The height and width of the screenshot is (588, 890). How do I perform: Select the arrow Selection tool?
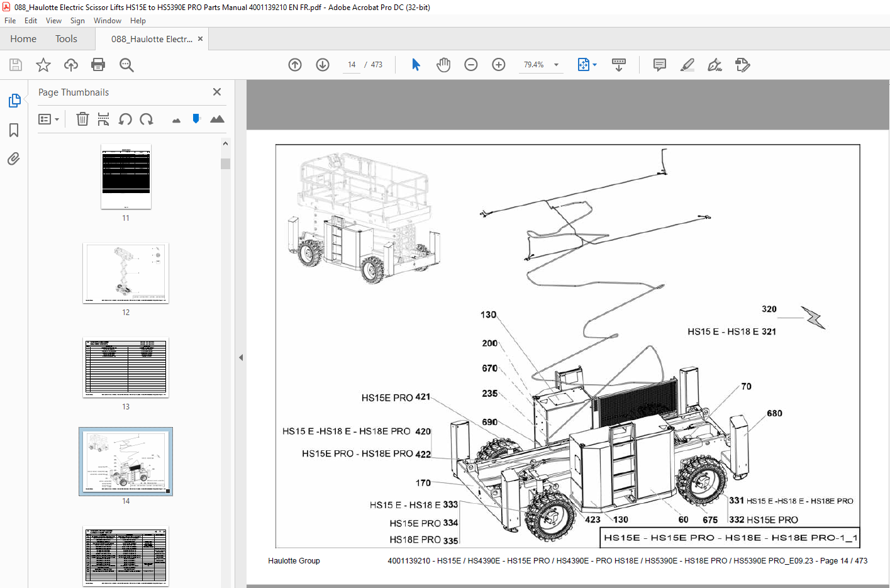pyautogui.click(x=416, y=65)
